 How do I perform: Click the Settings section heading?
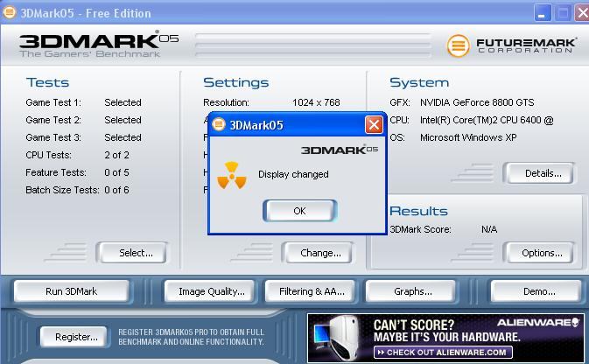pyautogui.click(x=236, y=82)
